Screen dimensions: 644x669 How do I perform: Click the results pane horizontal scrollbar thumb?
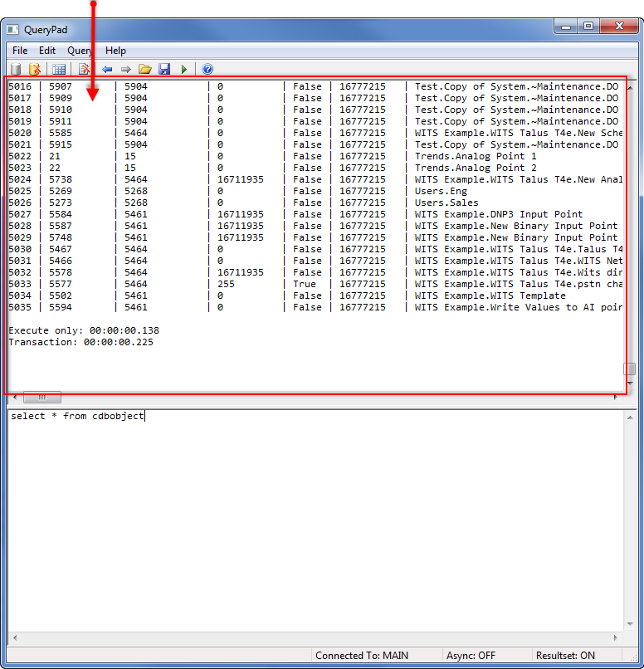[41, 398]
